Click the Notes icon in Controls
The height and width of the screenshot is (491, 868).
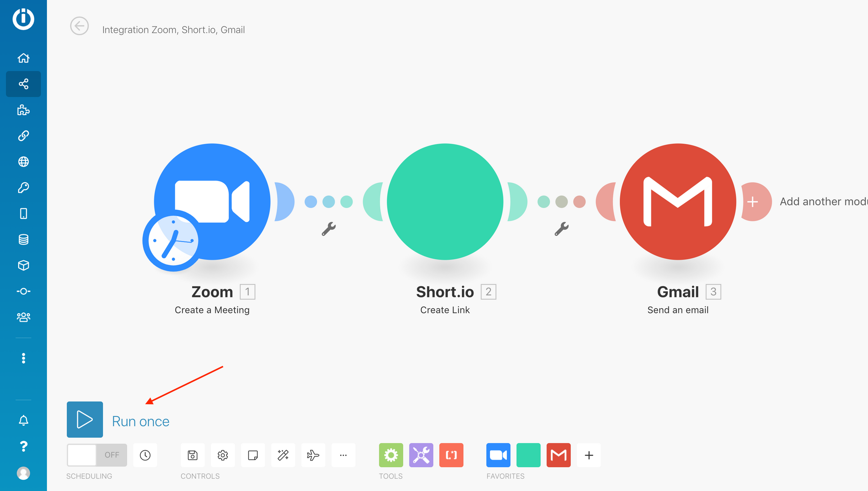[x=253, y=455]
